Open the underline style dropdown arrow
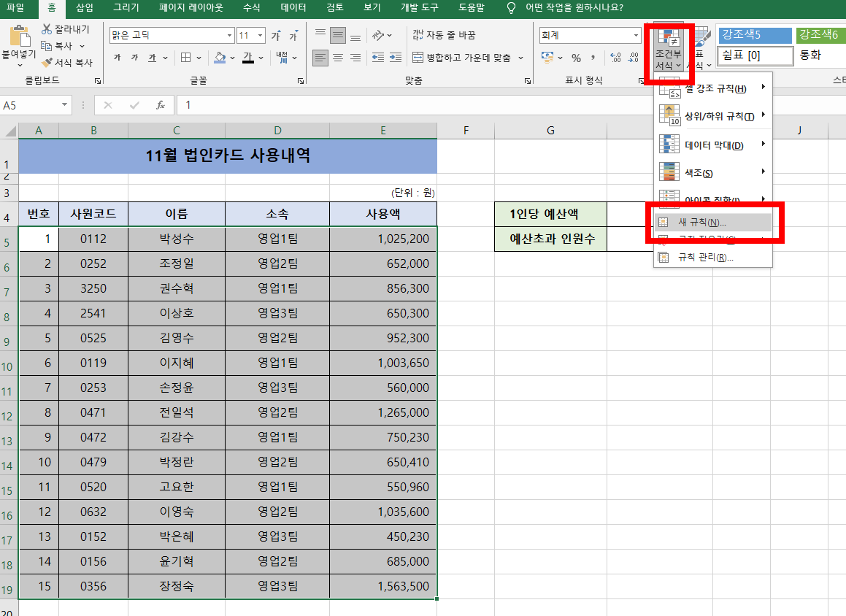846x616 pixels. [x=165, y=58]
